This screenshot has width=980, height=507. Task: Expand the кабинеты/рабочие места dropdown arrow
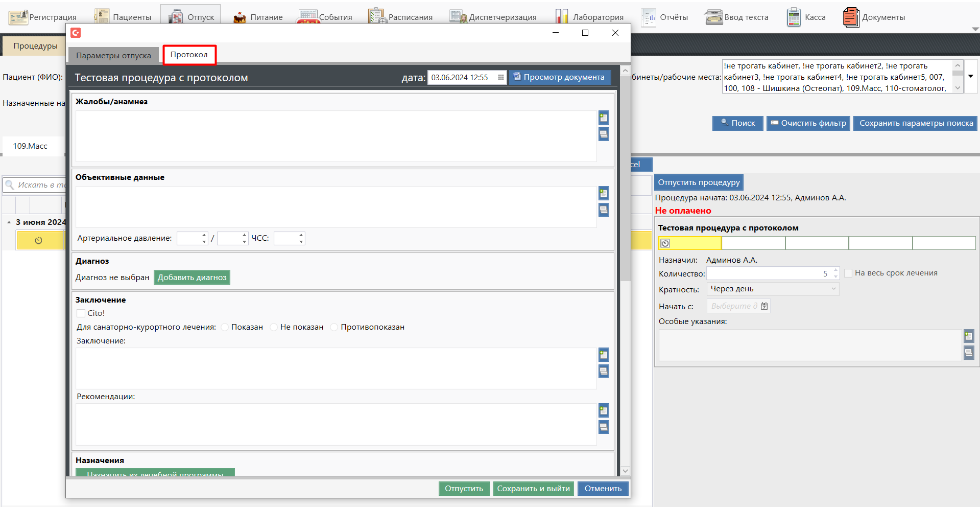(970, 76)
